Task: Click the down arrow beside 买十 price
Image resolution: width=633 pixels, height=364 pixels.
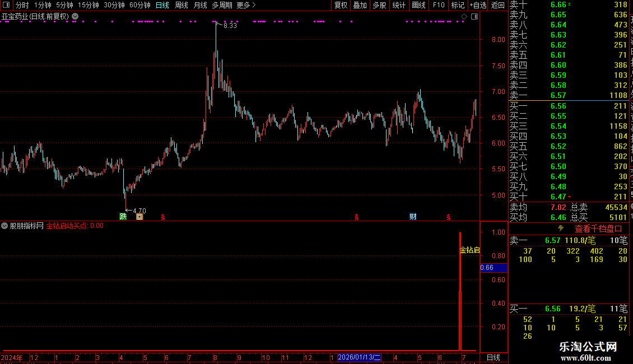Action: (570, 197)
